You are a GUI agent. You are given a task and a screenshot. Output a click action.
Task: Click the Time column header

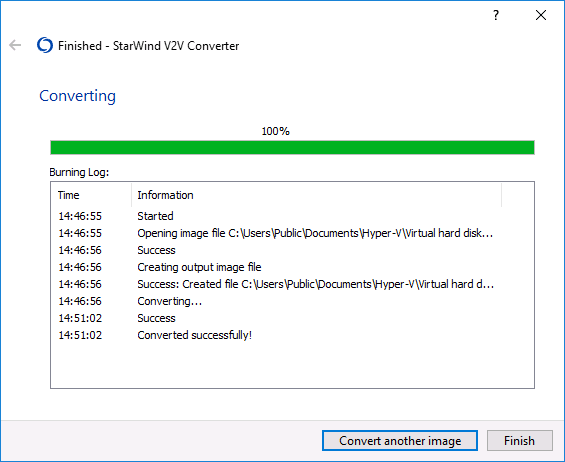(x=91, y=195)
